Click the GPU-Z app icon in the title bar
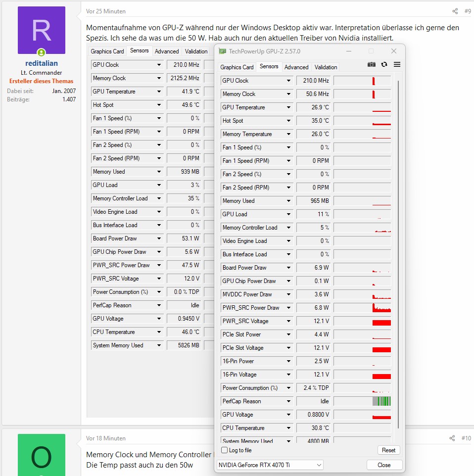474x476 pixels. click(223, 51)
